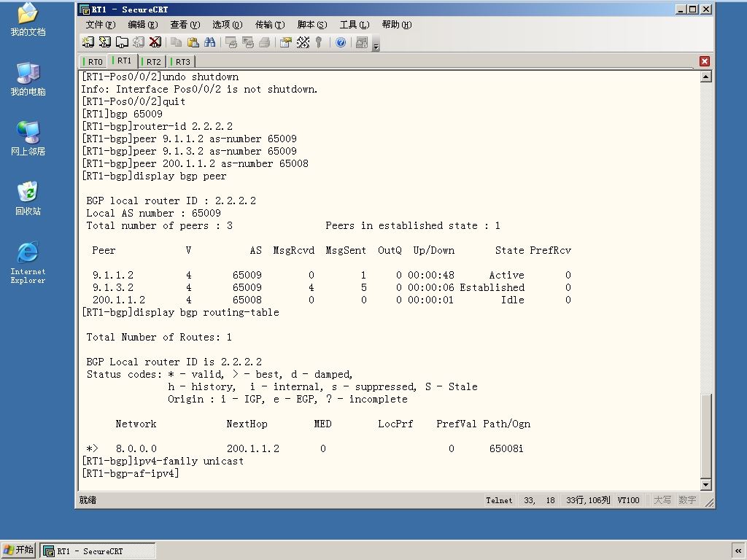Screen dimensions: 747x560
Task: Open the 传输(T) menu
Action: [x=270, y=25]
